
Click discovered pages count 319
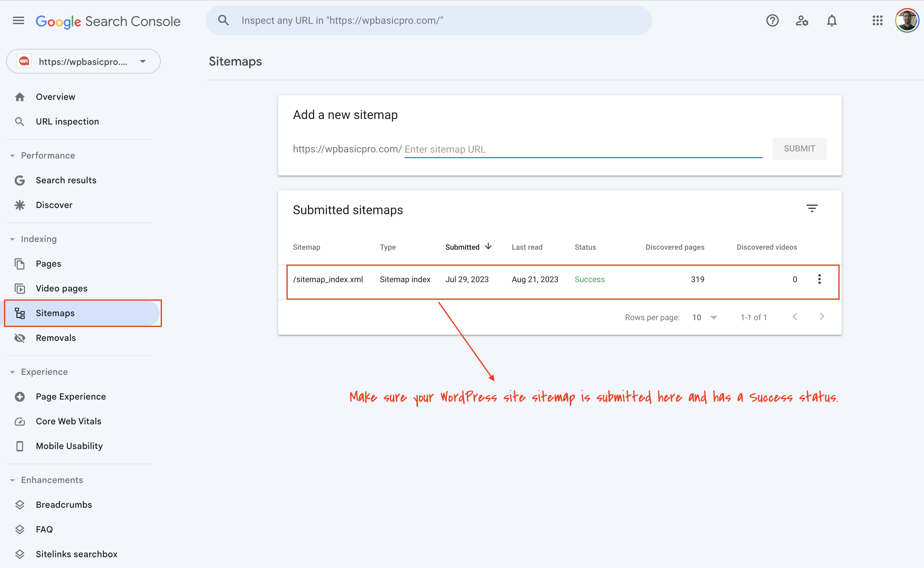point(697,279)
